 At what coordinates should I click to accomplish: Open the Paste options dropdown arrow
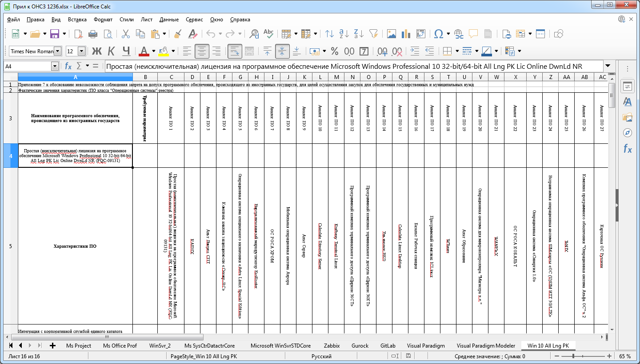(x=165, y=34)
